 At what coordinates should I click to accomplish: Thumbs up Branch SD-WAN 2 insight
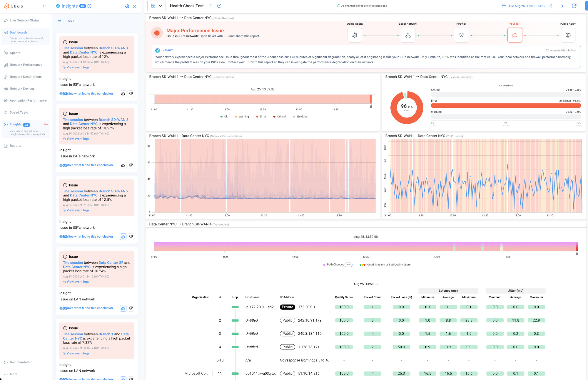(x=123, y=237)
